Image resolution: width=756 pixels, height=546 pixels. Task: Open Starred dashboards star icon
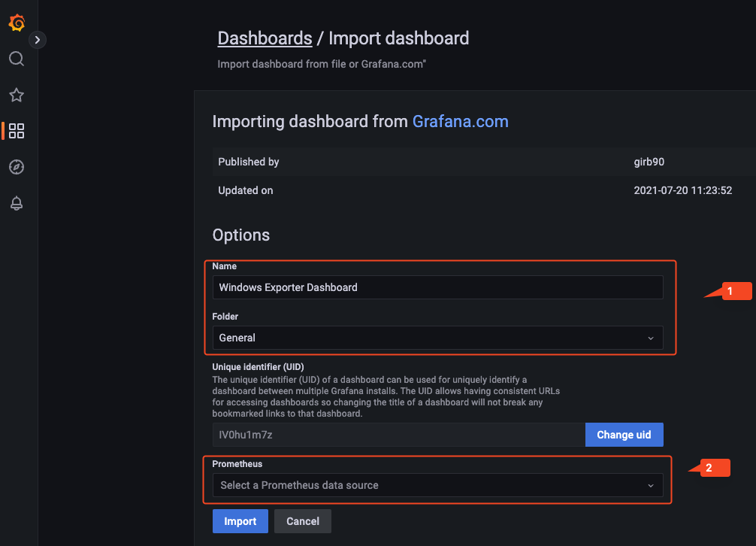(17, 95)
